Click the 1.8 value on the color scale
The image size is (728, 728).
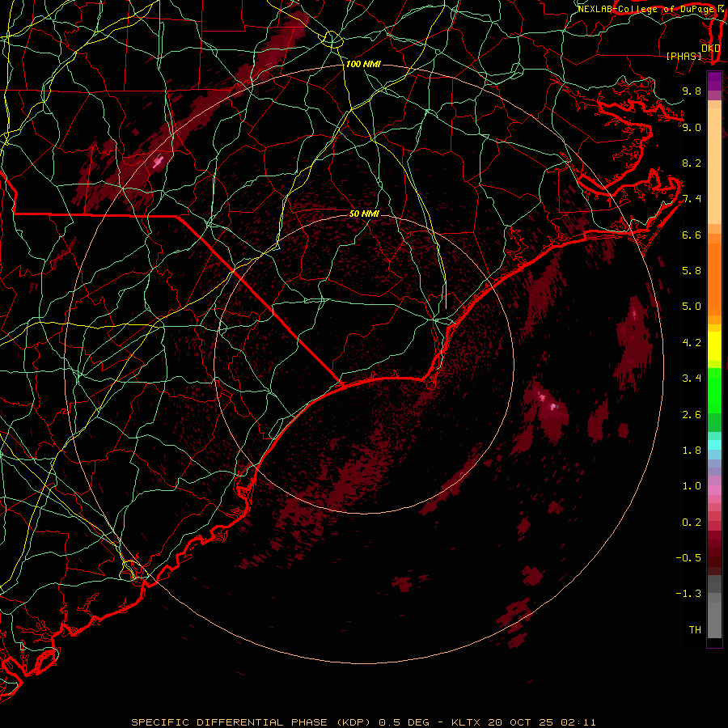pos(692,451)
